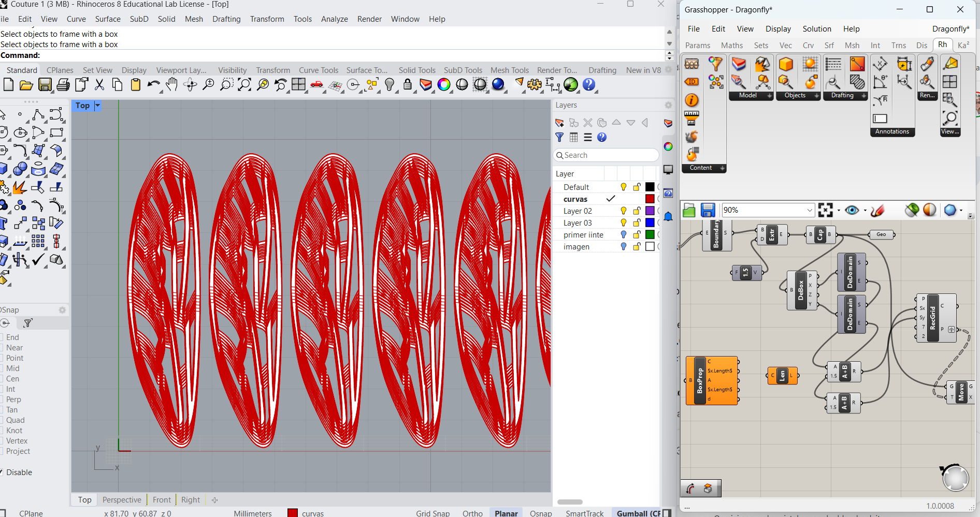Click the red color swatch of curvas layer
The image size is (980, 517).
point(650,199)
